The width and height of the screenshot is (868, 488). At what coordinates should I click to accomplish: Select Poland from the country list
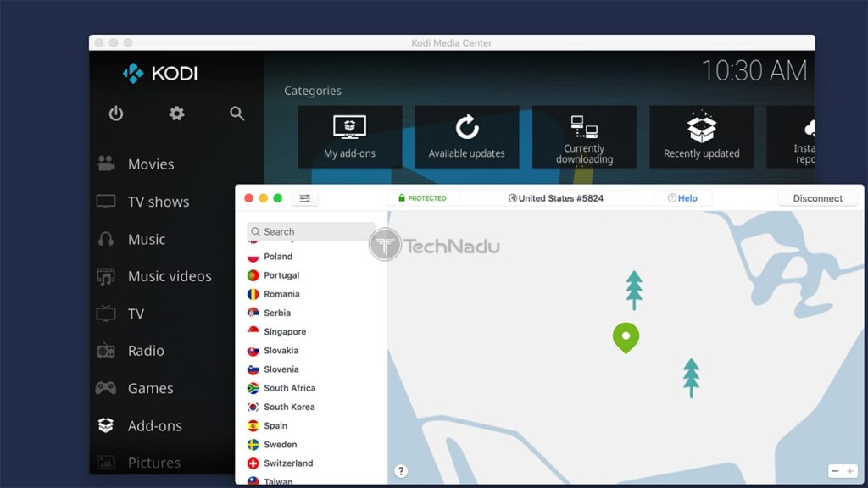[x=278, y=257]
